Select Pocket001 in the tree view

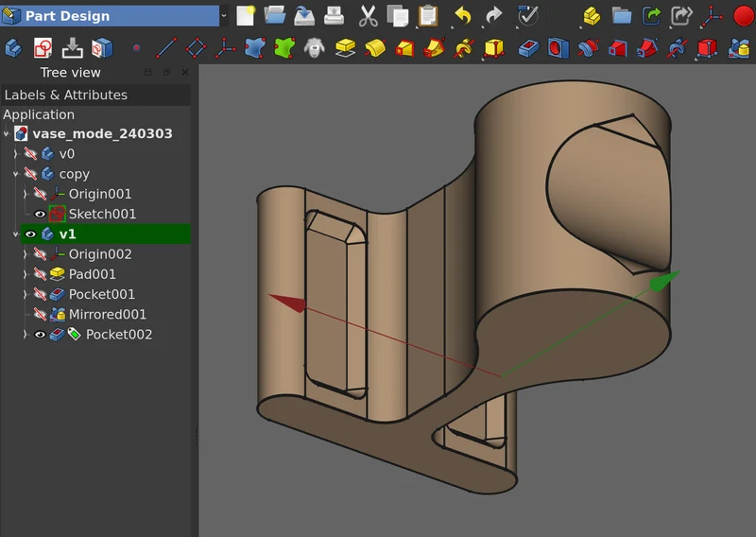102,294
